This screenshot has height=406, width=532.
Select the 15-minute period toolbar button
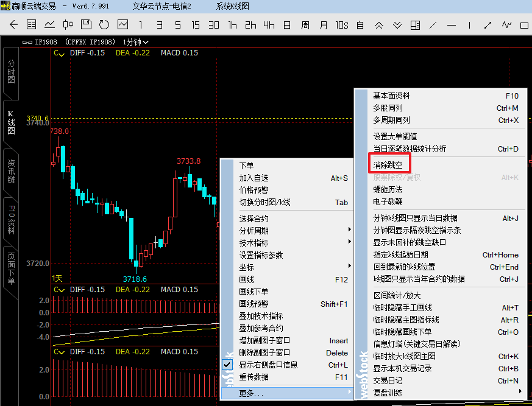click(196, 25)
